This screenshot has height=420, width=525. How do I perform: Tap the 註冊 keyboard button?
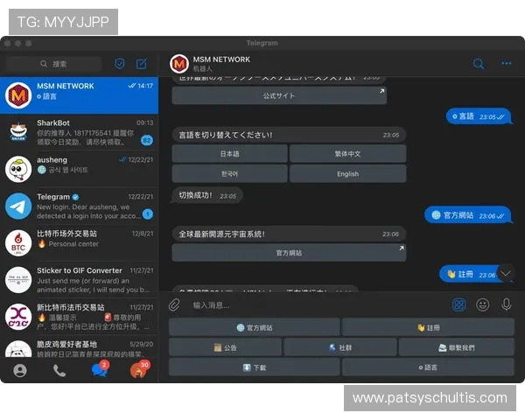[428, 327]
